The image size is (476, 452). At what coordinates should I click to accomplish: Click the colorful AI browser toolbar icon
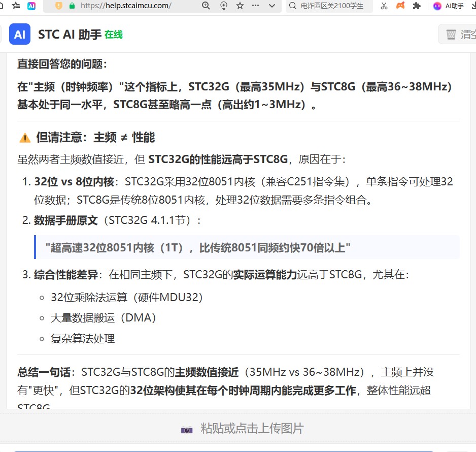pyautogui.click(x=31, y=6)
